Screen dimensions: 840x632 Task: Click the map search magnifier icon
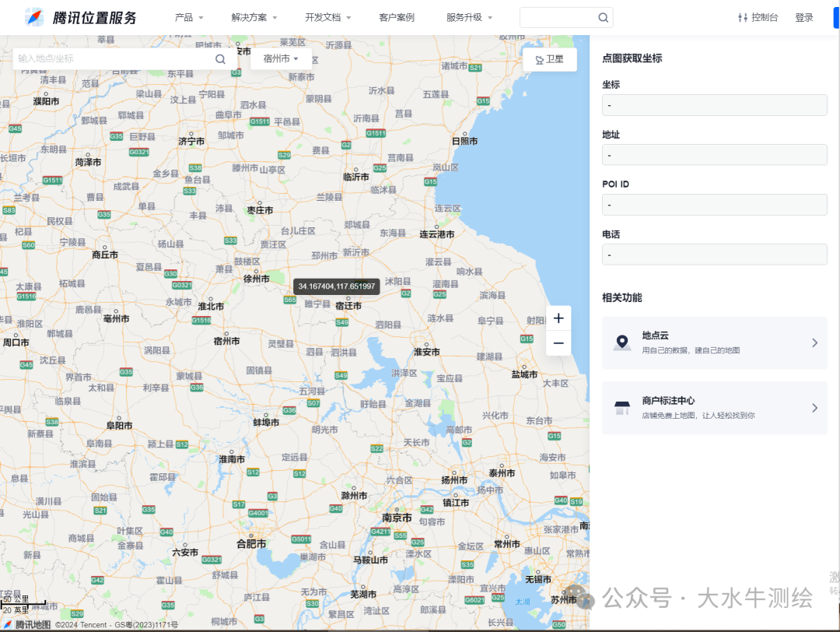click(x=220, y=59)
